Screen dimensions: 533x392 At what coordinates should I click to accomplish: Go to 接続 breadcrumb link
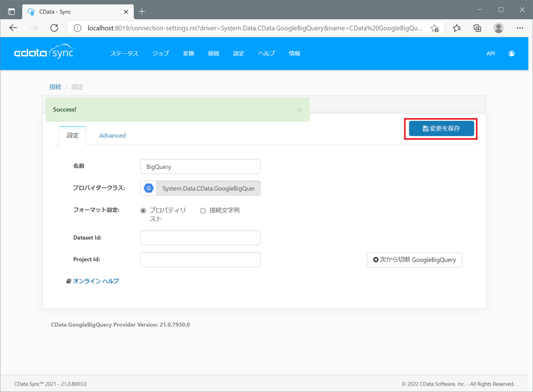coord(56,87)
